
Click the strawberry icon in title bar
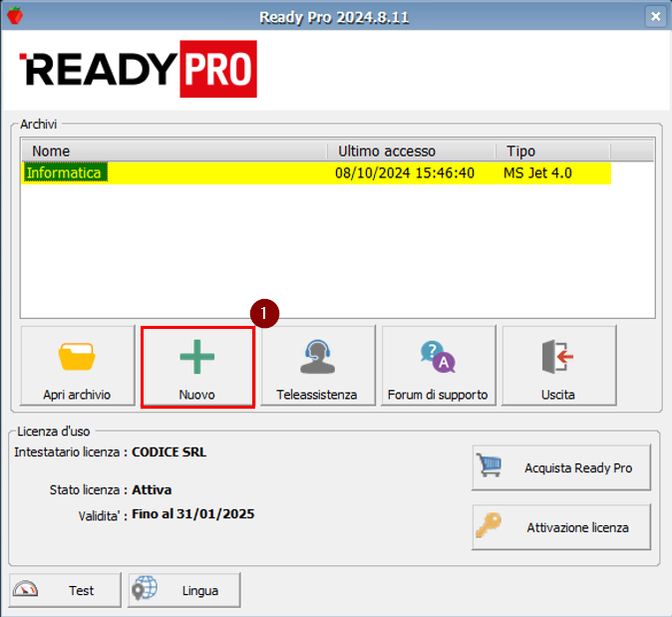tap(15, 16)
